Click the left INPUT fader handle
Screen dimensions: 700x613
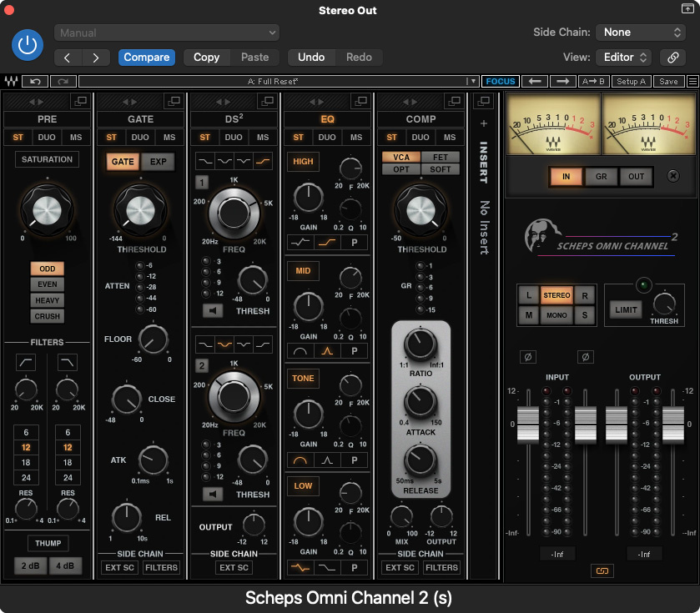526,425
